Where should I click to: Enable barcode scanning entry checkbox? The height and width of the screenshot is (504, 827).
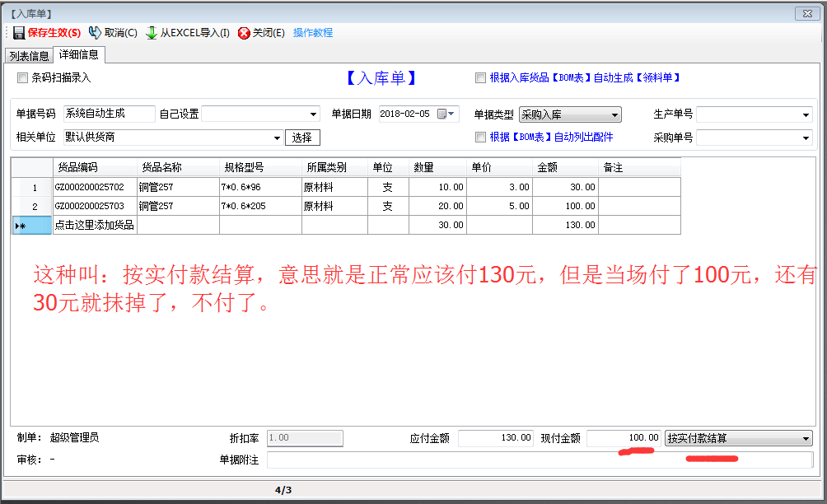point(23,78)
